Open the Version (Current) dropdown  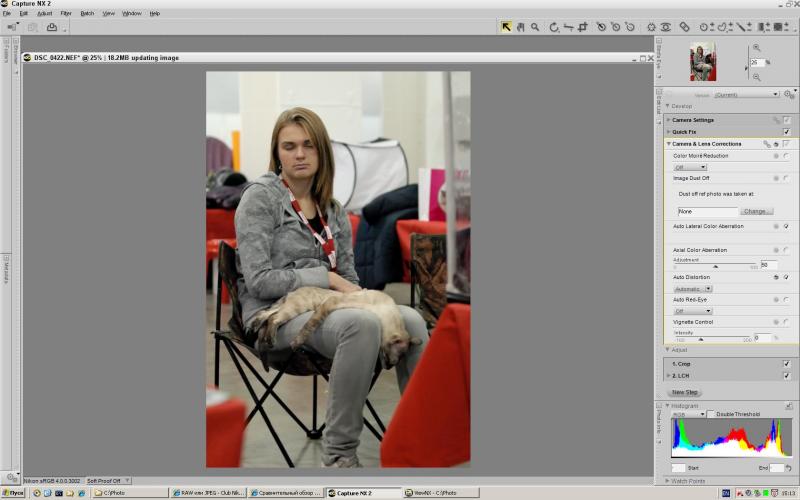[x=746, y=94]
